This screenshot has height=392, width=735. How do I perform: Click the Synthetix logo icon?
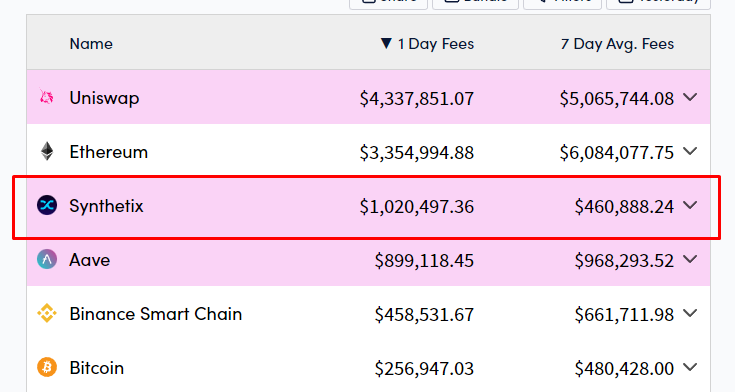(x=47, y=205)
